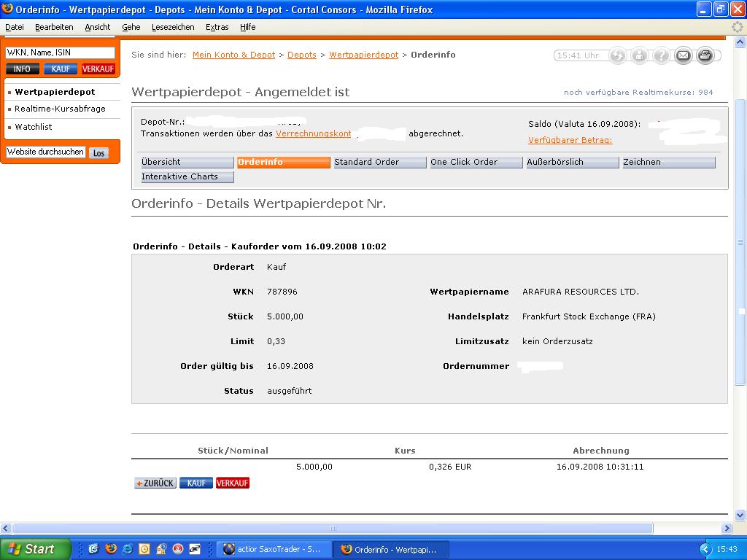Open the orange clock quick launch icon
Screen dimensions: 747x560
pyautogui.click(x=144, y=548)
